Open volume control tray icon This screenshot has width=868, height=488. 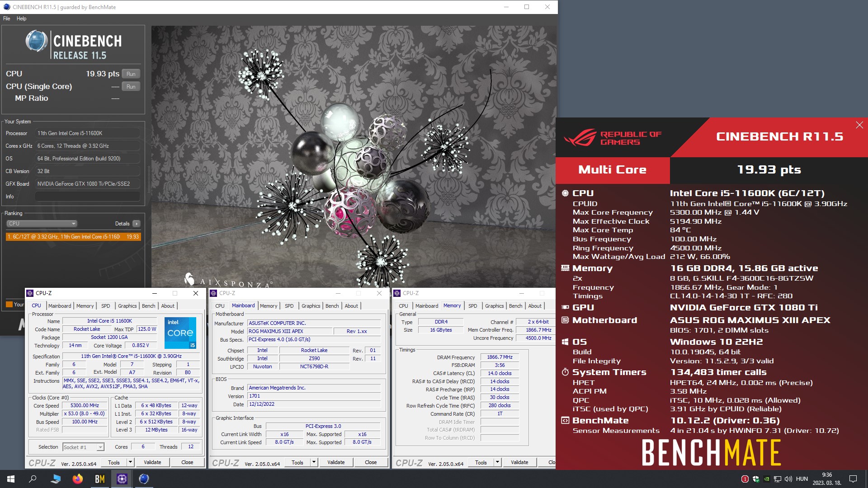tap(788, 479)
